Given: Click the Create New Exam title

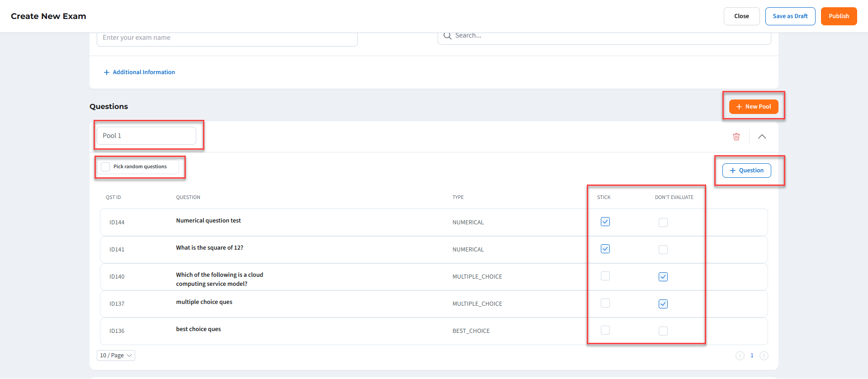Looking at the screenshot, I should pyautogui.click(x=48, y=16).
